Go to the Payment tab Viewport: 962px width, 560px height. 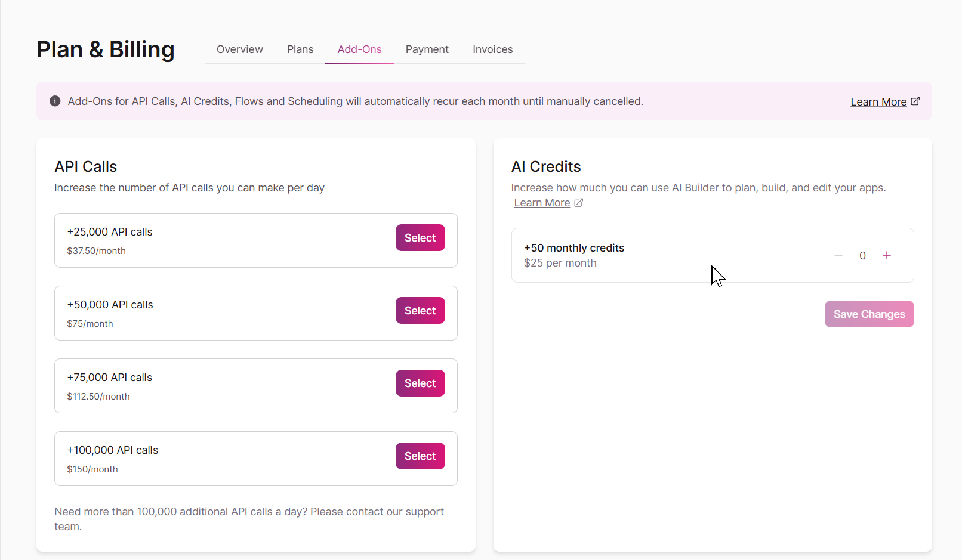click(427, 49)
